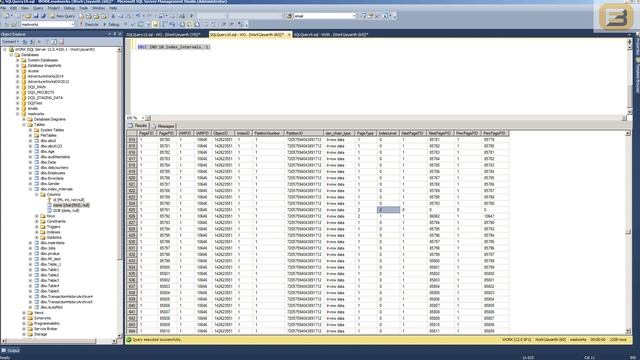Click the Connect dropdown in Object Explorer
Viewport: 640px width, 360px height.
coord(10,42)
